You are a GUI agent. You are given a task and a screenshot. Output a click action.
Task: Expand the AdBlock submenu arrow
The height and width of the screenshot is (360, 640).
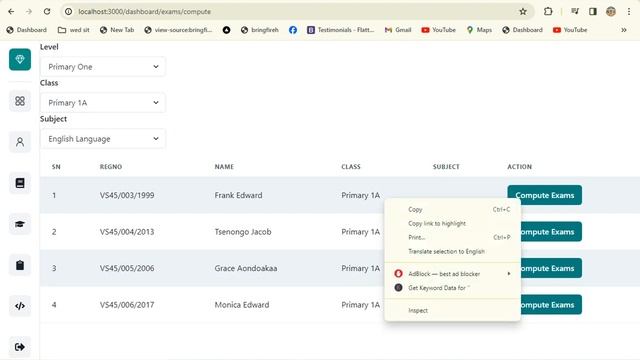[509, 273]
